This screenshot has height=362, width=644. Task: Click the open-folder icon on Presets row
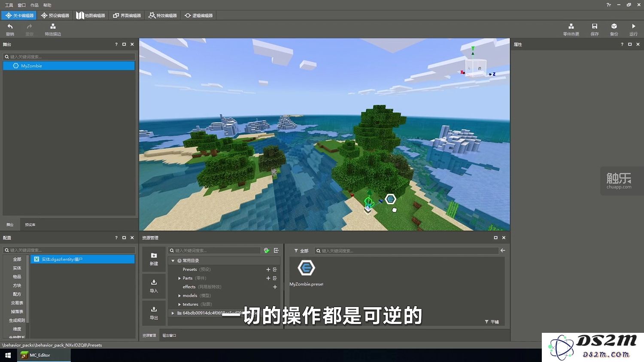(275, 270)
